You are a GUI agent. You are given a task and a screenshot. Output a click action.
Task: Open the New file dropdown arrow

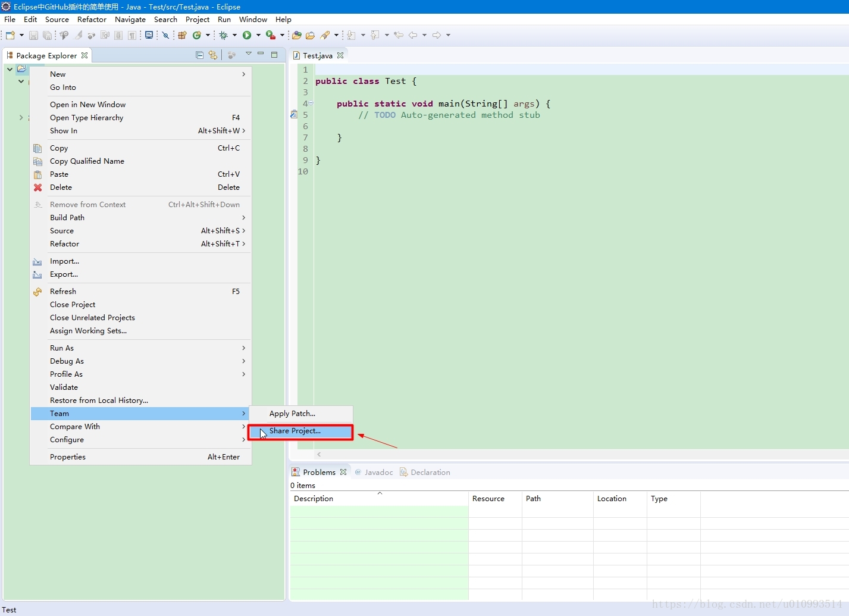click(x=21, y=35)
